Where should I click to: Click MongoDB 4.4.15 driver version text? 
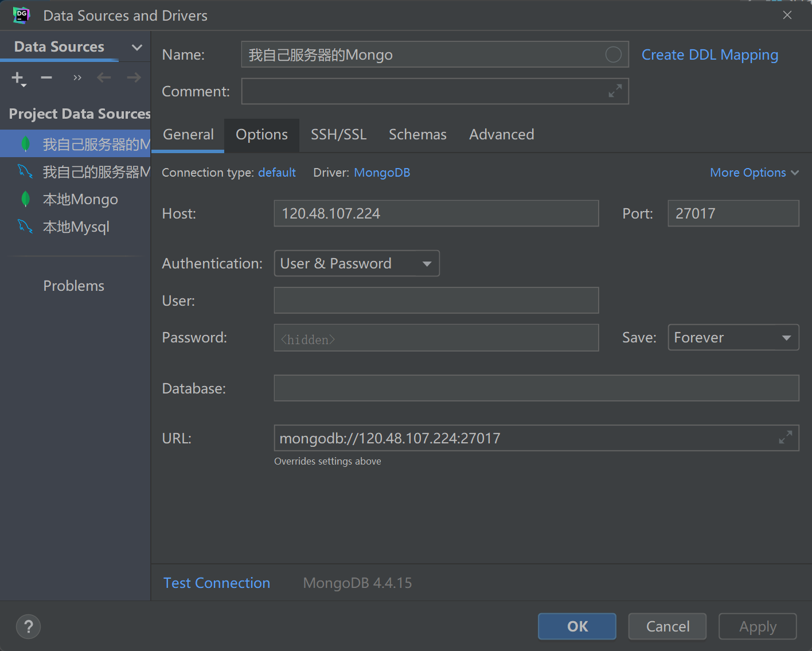357,583
